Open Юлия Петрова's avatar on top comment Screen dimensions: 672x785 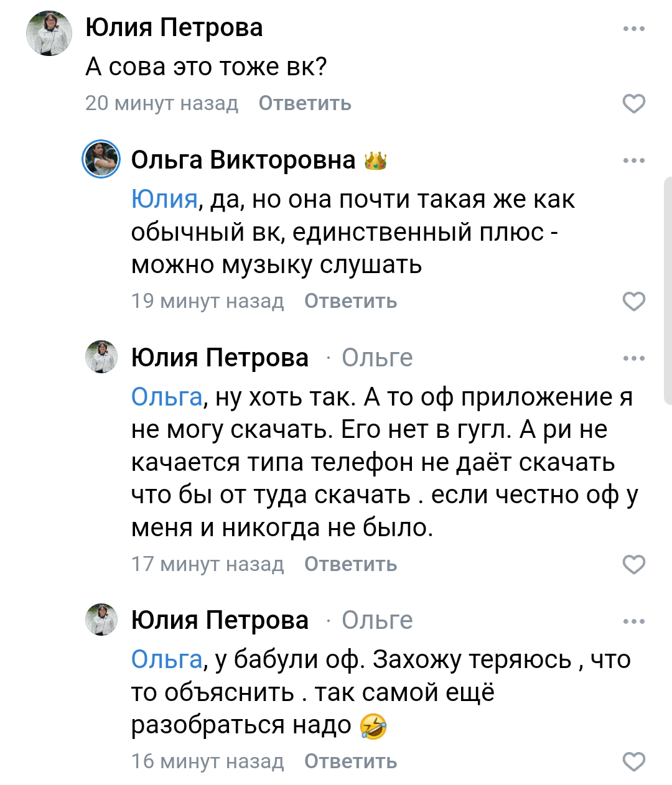(49, 33)
